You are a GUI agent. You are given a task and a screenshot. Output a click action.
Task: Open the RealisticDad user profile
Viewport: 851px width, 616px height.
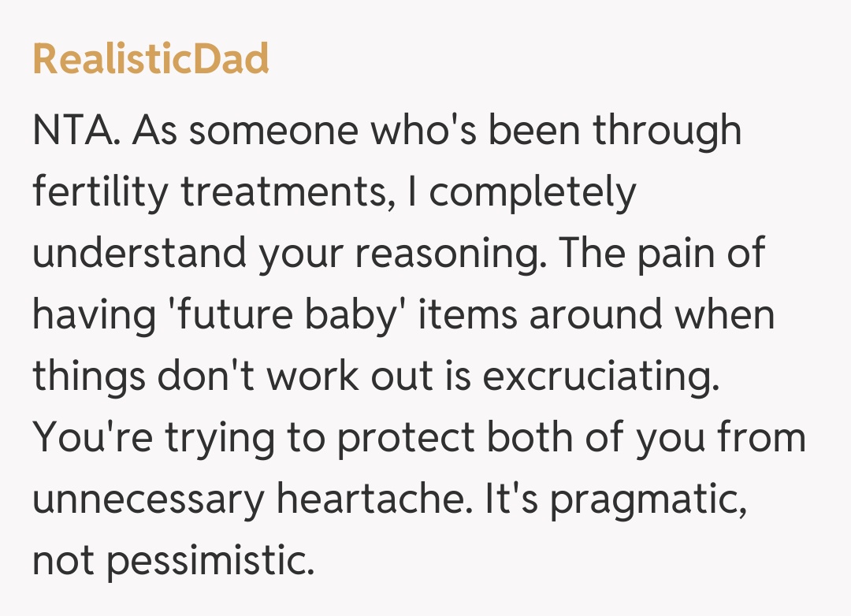tap(151, 59)
